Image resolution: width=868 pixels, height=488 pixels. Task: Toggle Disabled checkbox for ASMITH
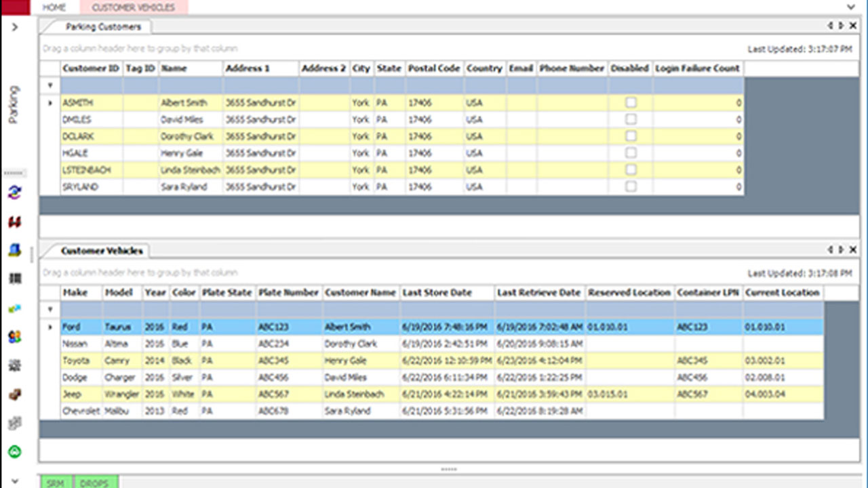tap(631, 102)
